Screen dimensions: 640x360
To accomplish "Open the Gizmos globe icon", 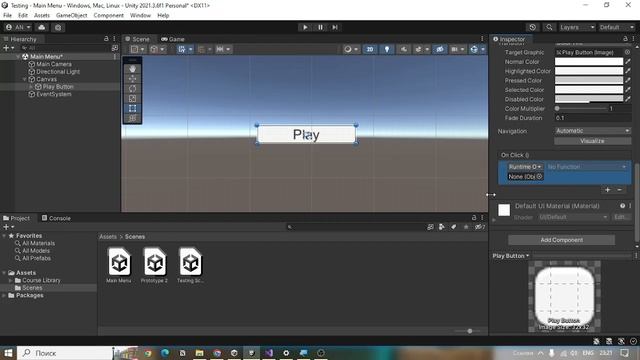I will point(474,49).
